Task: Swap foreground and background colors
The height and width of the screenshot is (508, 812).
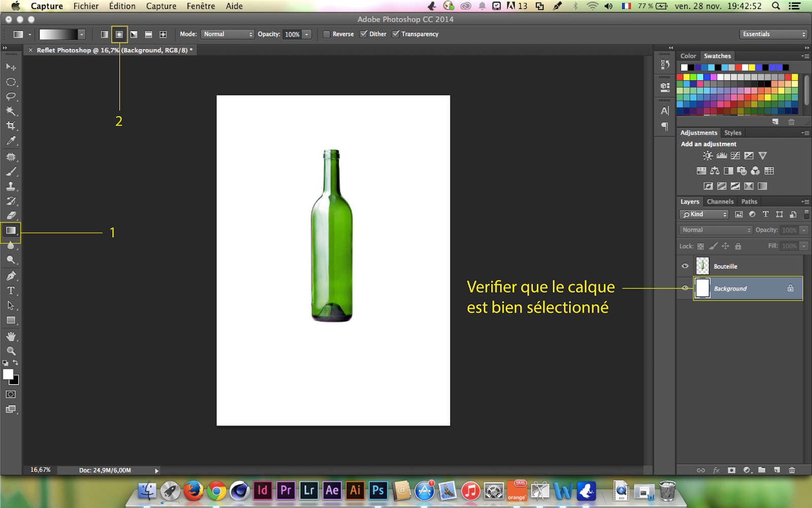Action: coord(16,363)
